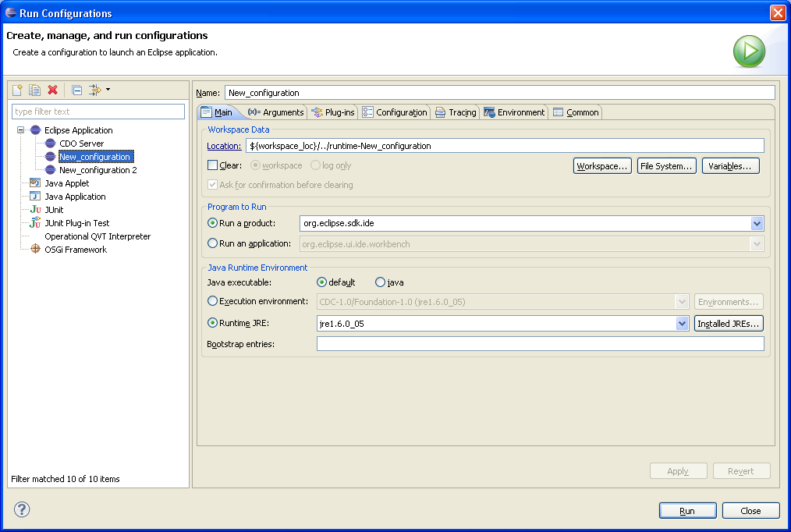Open the Common tab

point(576,112)
